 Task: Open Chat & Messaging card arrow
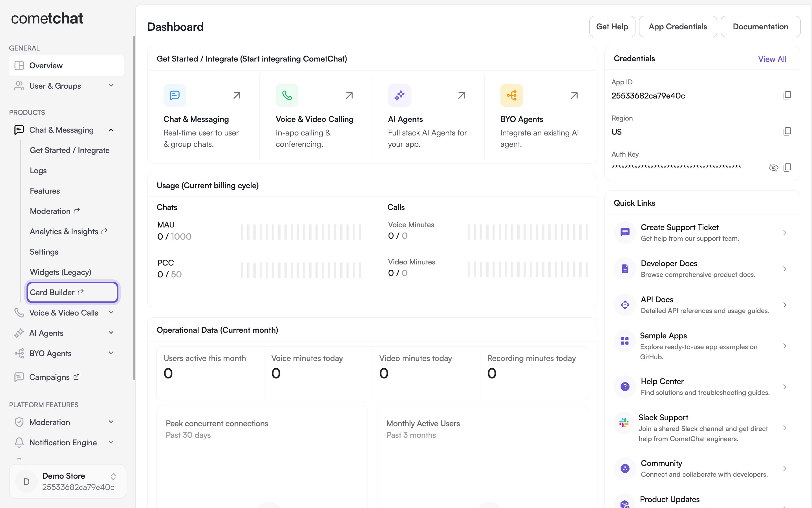[x=237, y=95]
